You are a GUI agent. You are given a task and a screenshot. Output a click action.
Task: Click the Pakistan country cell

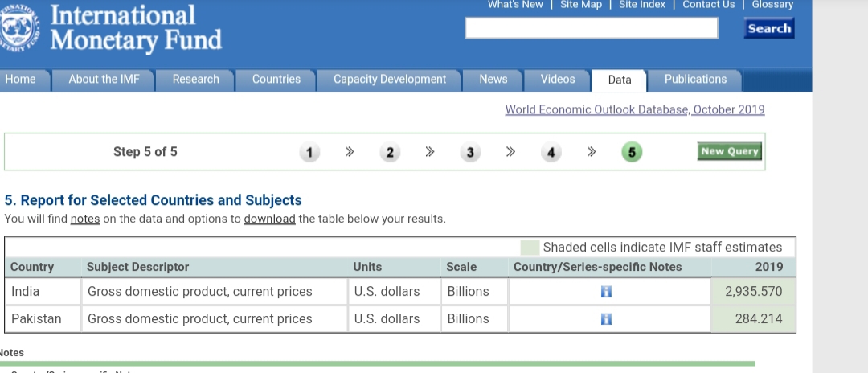coord(43,319)
